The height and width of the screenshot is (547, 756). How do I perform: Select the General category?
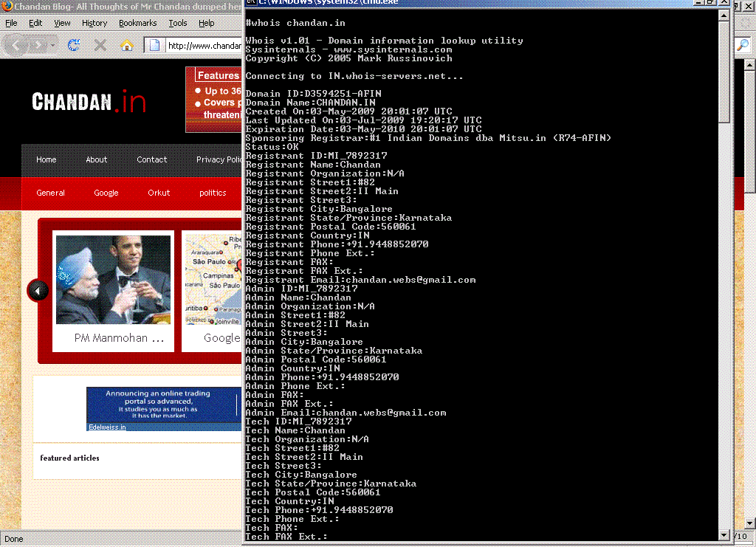coord(51,193)
